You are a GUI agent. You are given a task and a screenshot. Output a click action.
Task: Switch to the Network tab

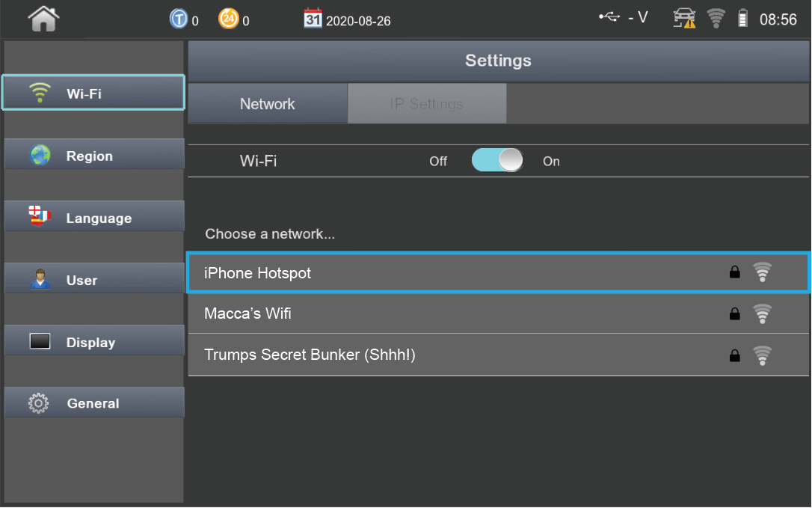coord(267,104)
